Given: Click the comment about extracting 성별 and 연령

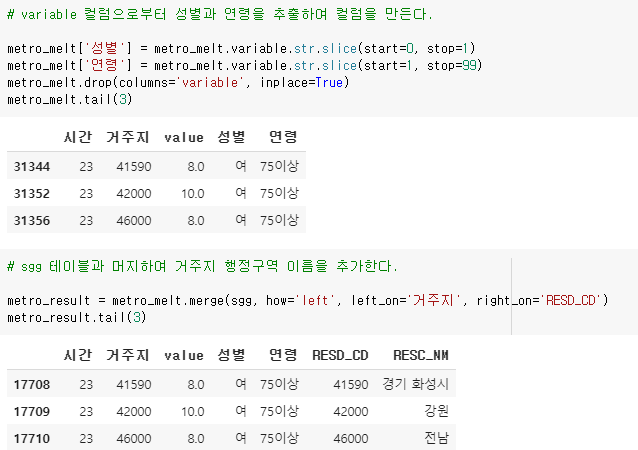Looking at the screenshot, I should [x=220, y=14].
